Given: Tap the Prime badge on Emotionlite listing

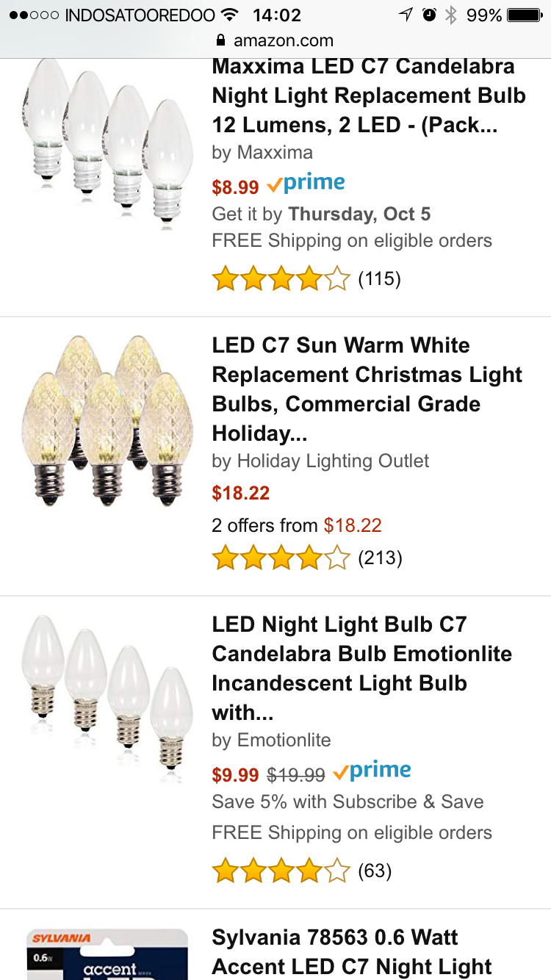Looking at the screenshot, I should (372, 772).
